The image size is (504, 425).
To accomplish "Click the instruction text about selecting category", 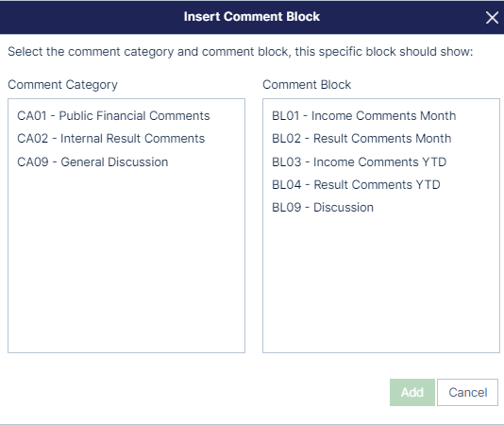I will pyautogui.click(x=240, y=52).
